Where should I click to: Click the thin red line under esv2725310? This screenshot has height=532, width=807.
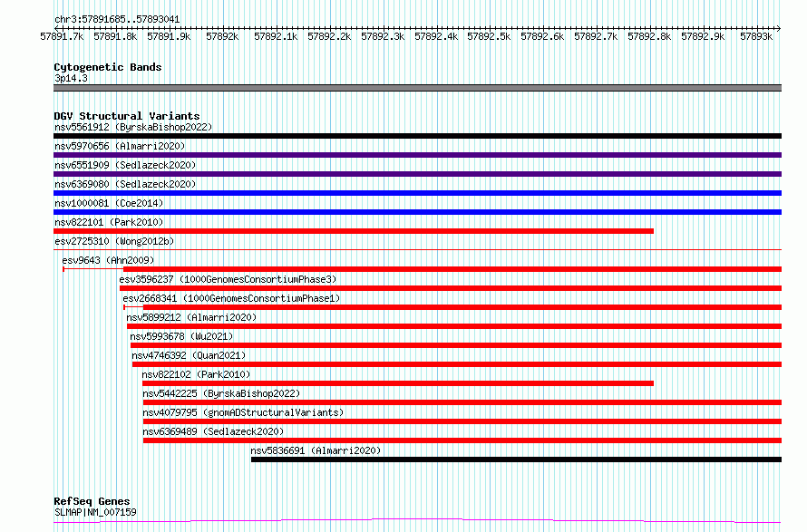[417, 249]
